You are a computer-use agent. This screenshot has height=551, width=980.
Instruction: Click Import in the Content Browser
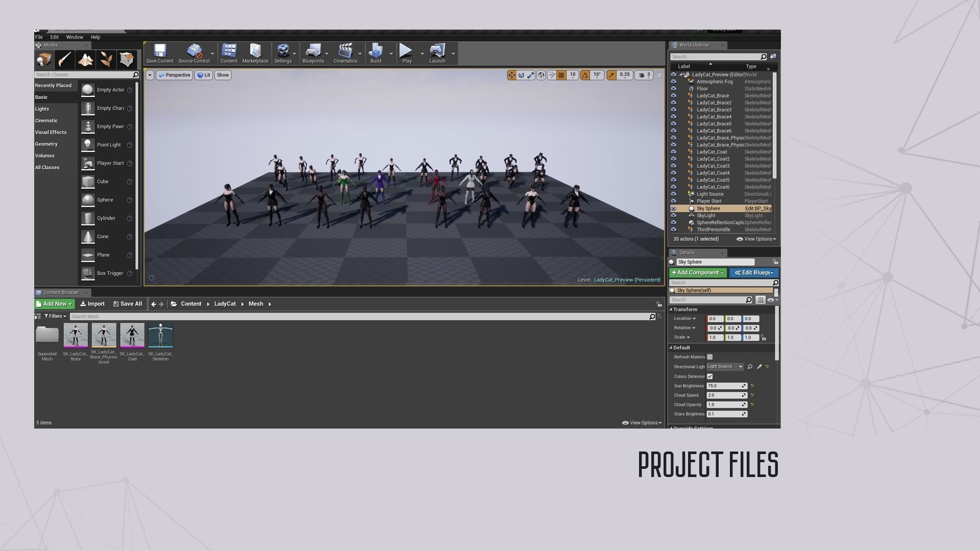coord(92,304)
